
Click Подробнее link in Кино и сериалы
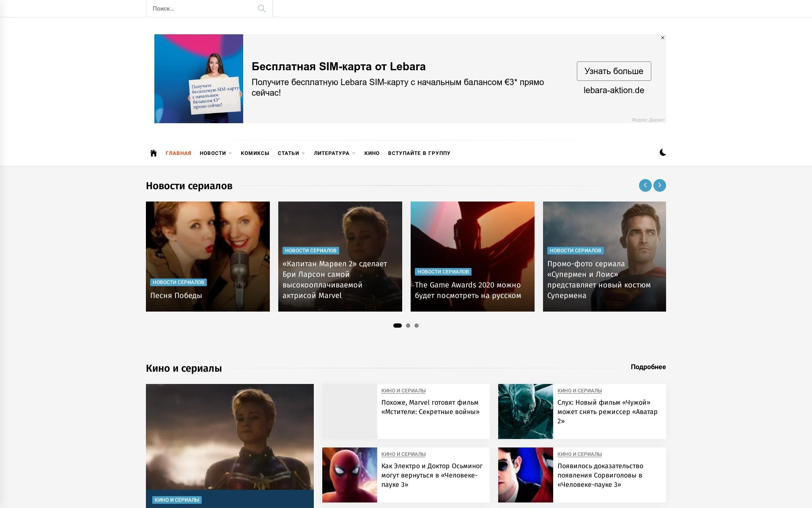pos(648,367)
